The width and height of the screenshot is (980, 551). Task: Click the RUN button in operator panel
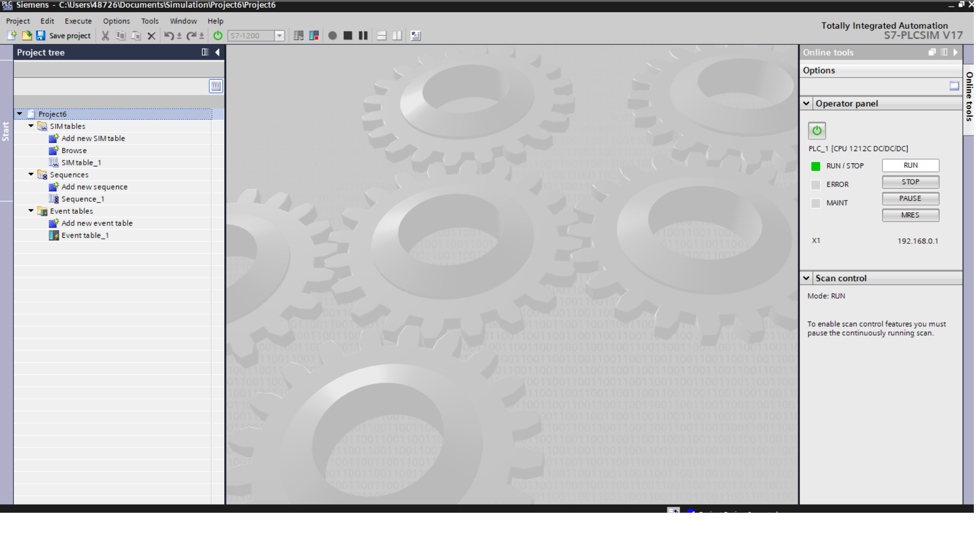(x=911, y=165)
